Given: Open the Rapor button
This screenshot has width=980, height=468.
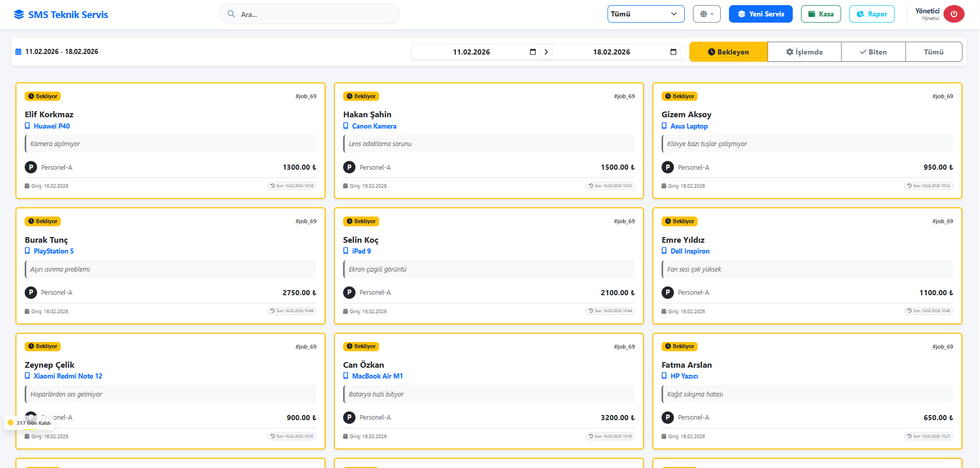Looking at the screenshot, I should (x=871, y=14).
